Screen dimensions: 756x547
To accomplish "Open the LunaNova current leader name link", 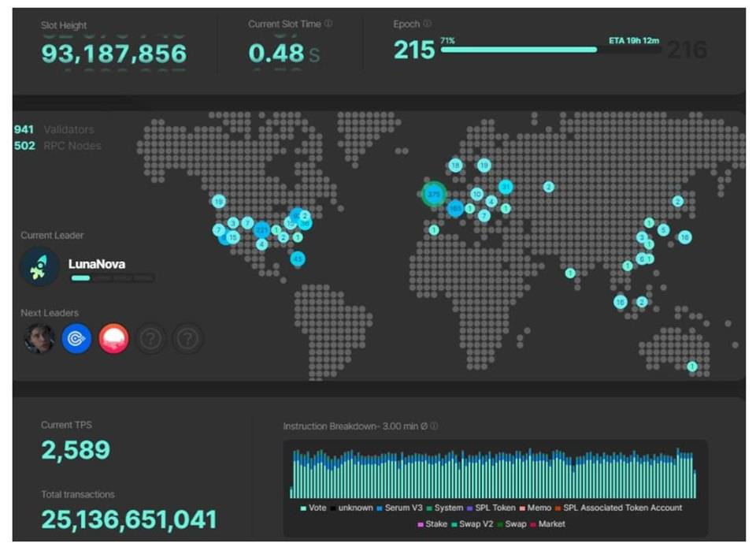I will pyautogui.click(x=97, y=264).
